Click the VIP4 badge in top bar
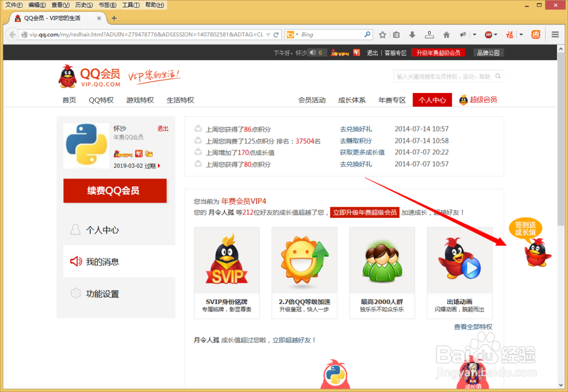 click(340, 53)
